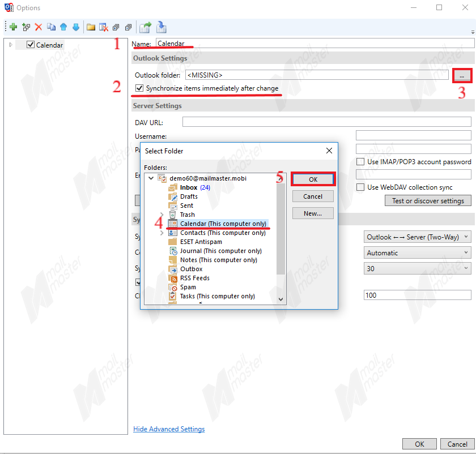Click the blue move up arrow icon
The width and height of the screenshot is (476, 454).
point(63,27)
